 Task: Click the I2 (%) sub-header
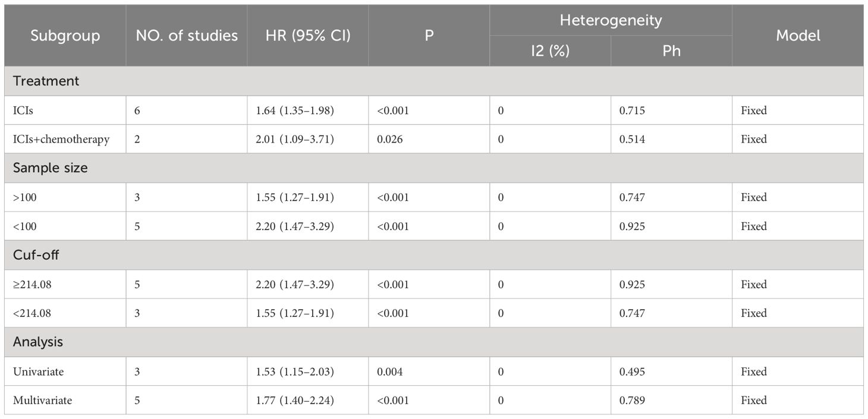(x=551, y=51)
